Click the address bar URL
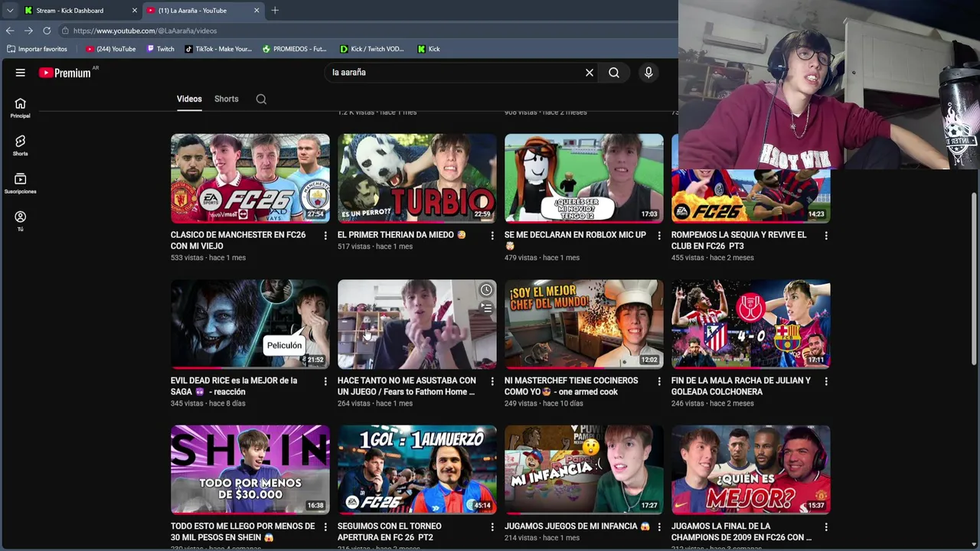The width and height of the screenshot is (980, 551). coord(145,31)
